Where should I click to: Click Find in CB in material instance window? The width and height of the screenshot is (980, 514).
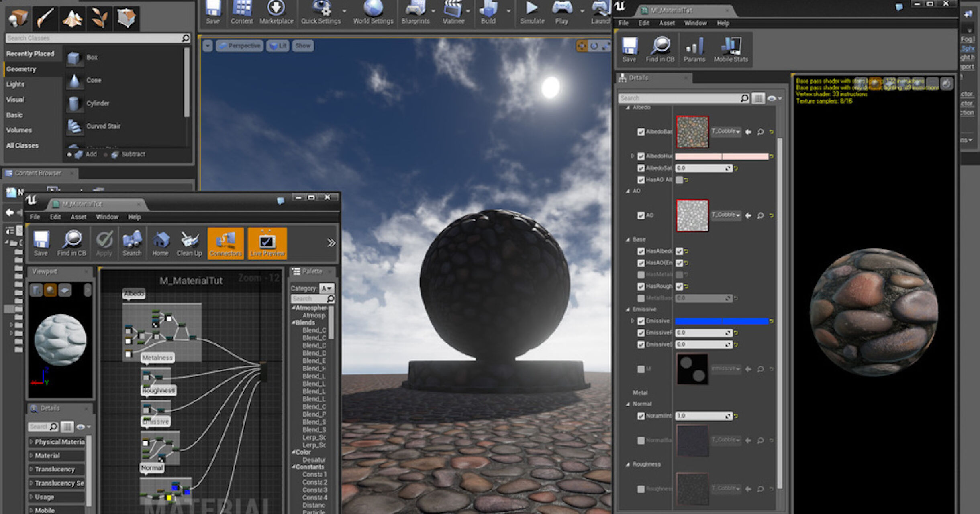660,49
